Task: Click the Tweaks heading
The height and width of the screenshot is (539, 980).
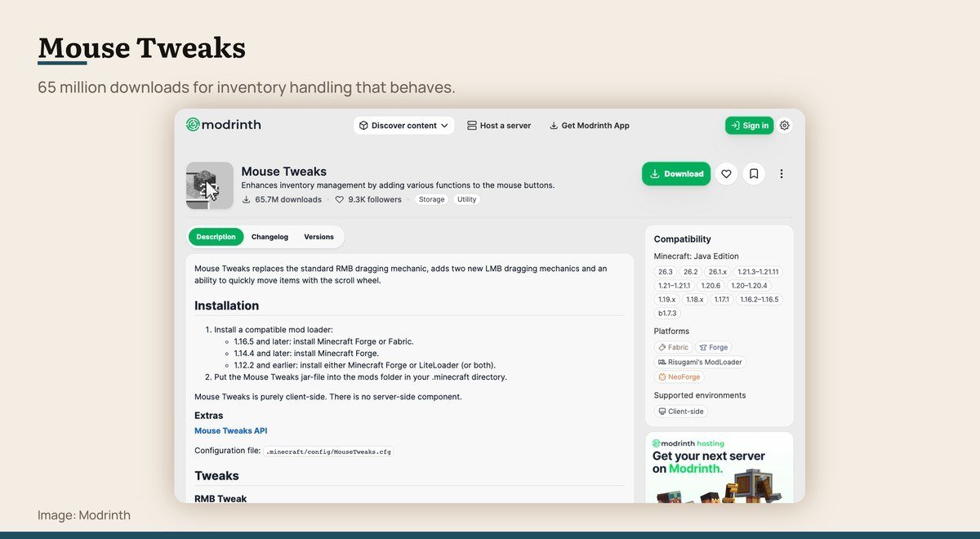Action: pyautogui.click(x=216, y=475)
